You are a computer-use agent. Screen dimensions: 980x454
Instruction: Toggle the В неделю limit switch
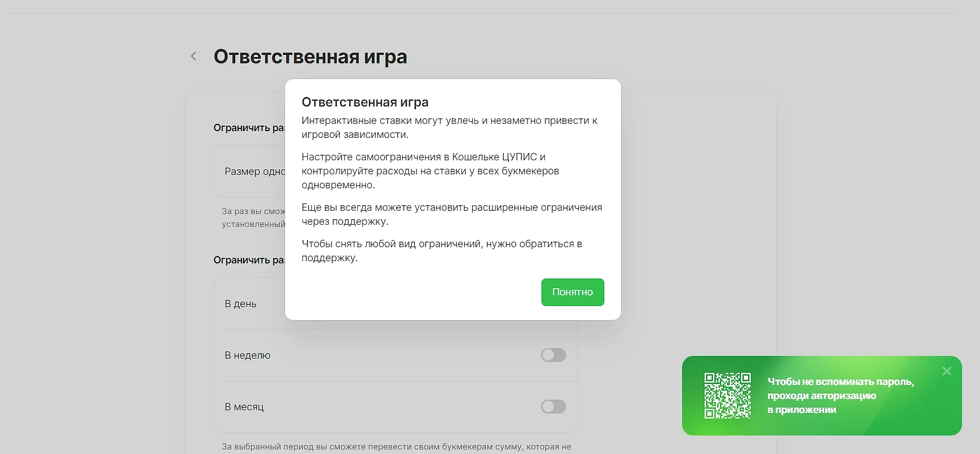pyautogui.click(x=553, y=355)
